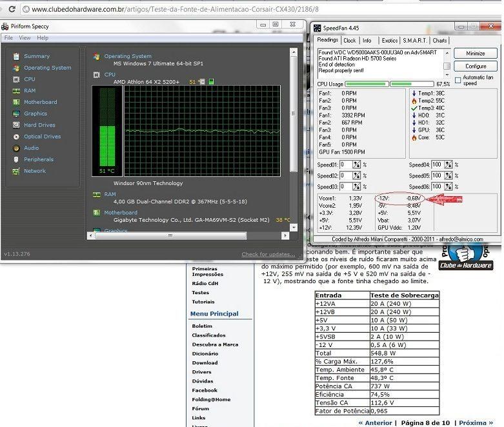Open the View menu in Speccy
This screenshot has width=504, height=427.
point(25,38)
